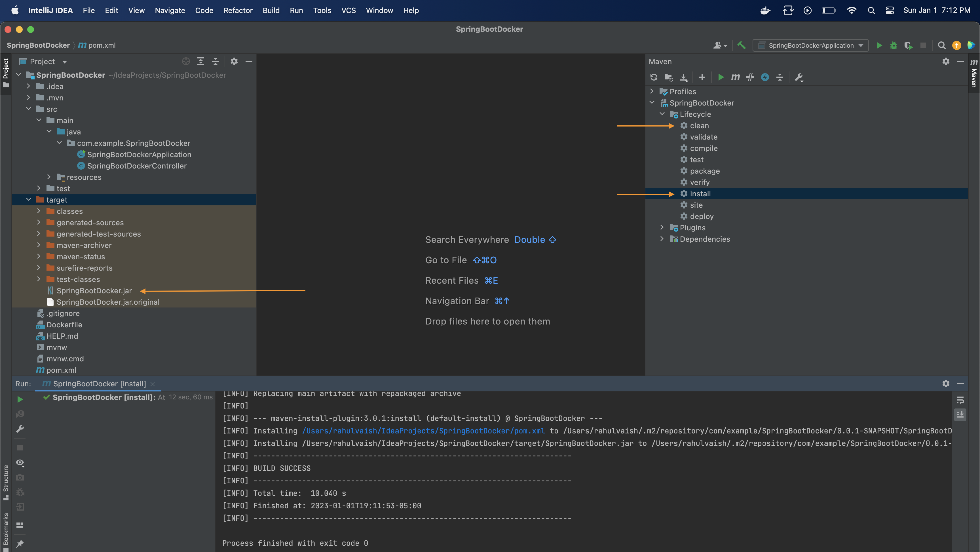This screenshot has height=552, width=980.
Task: Run SpringBootDockerApplication with green play button
Action: (x=879, y=45)
